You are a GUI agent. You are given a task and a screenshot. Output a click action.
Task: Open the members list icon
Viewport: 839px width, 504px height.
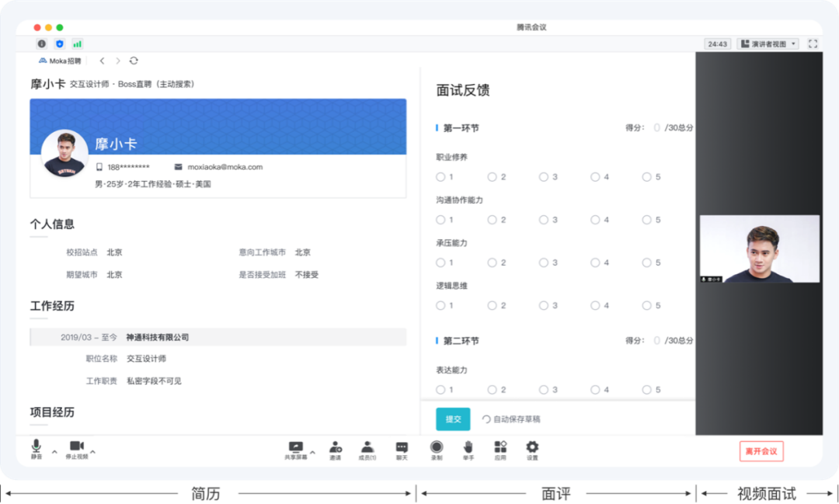pos(367,447)
